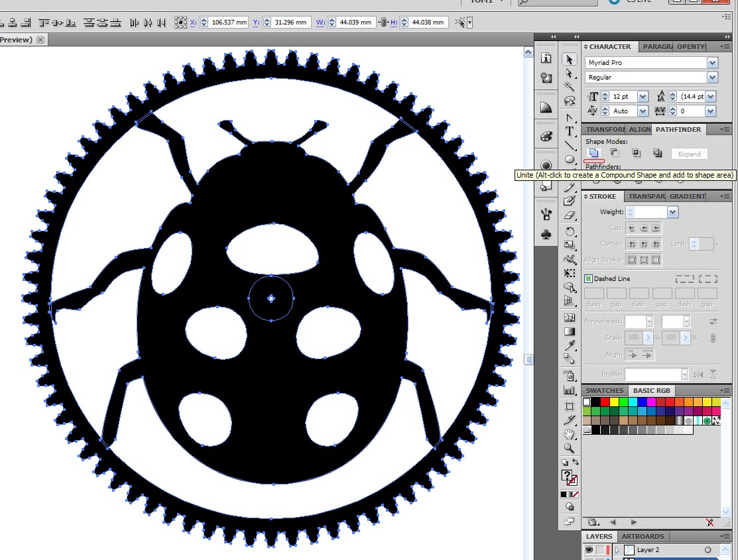
Task: Pick the yellow swatch in Basic RGB
Action: tap(614, 402)
